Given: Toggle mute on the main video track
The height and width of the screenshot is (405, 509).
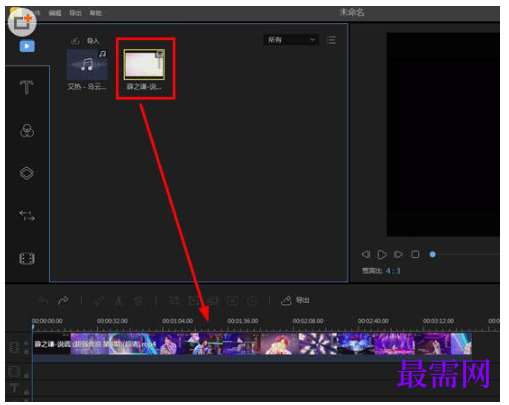Looking at the screenshot, I should pyautogui.click(x=26, y=343).
